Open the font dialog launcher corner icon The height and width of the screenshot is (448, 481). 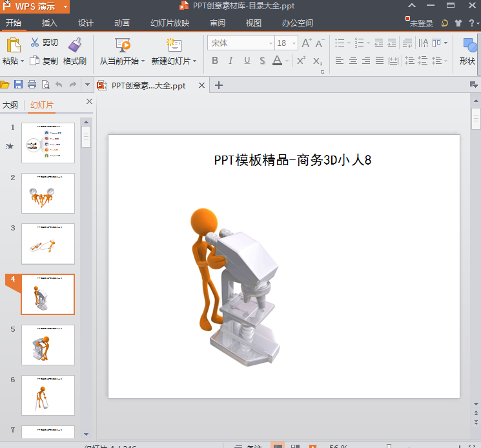tap(322, 72)
